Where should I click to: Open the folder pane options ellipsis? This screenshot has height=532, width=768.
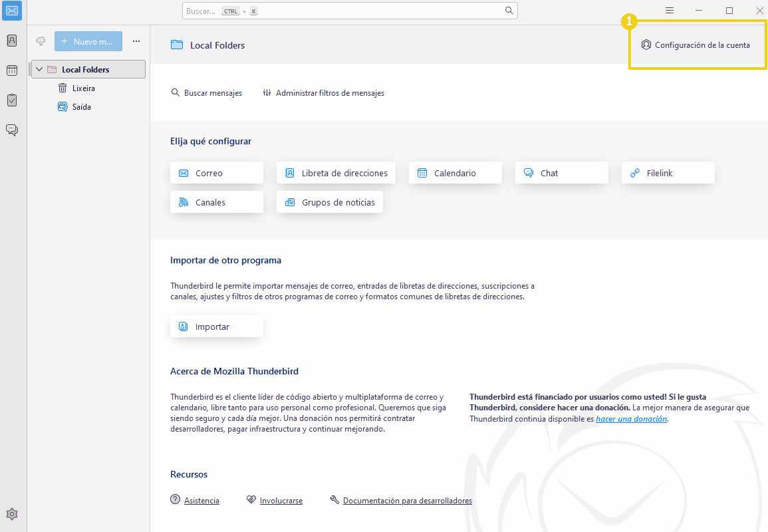coord(136,41)
